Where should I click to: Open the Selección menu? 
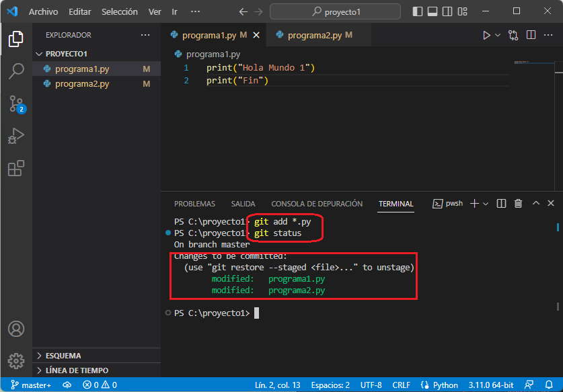click(120, 12)
